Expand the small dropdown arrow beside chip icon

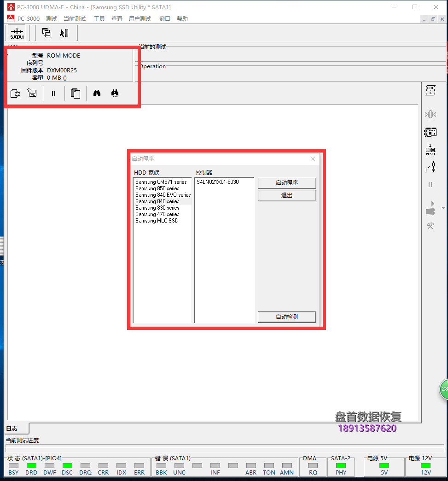click(443, 208)
